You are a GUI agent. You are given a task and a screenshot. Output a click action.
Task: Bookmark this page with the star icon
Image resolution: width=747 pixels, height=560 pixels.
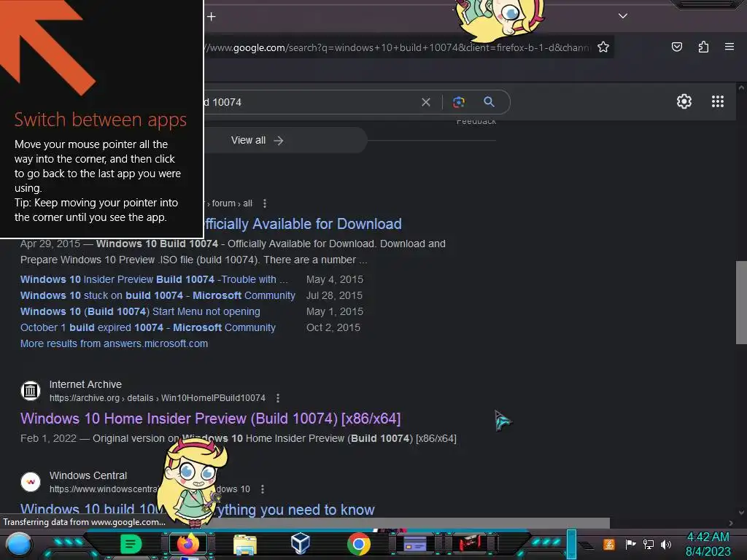603,47
